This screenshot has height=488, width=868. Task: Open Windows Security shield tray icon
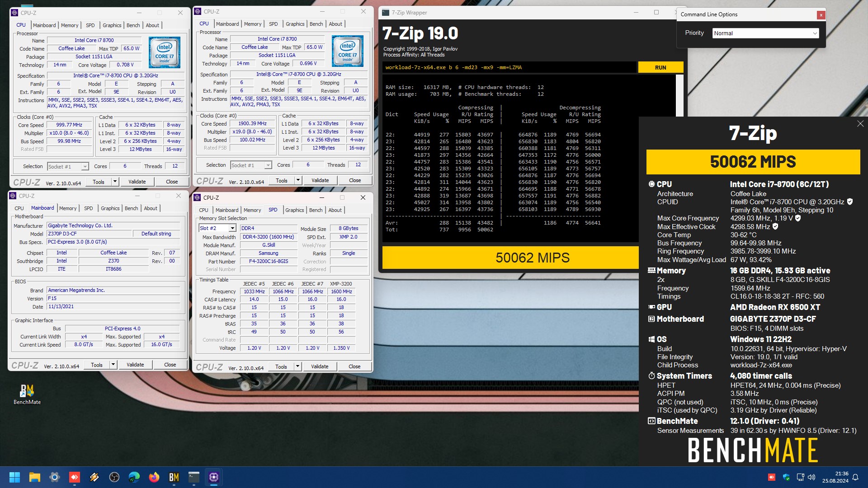pyautogui.click(x=786, y=477)
